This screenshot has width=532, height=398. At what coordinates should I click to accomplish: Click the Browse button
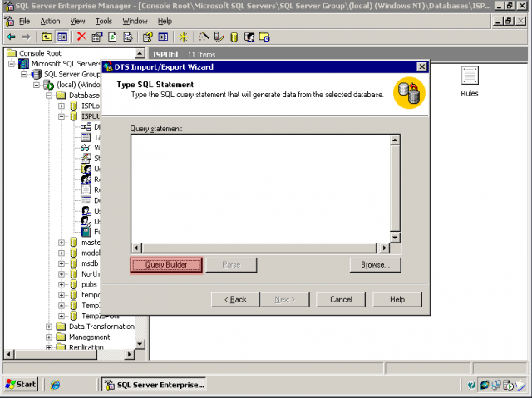375,265
